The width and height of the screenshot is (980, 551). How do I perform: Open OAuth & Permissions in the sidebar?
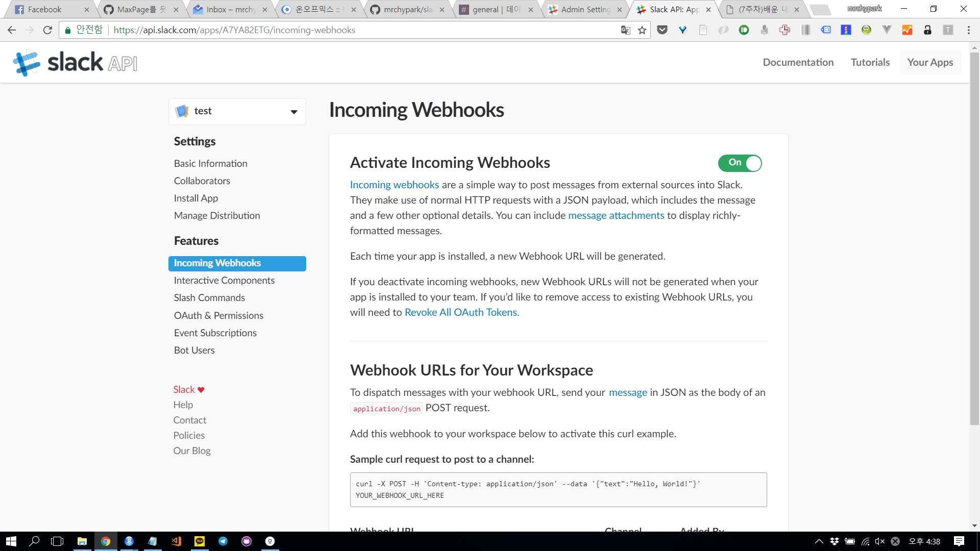218,315
